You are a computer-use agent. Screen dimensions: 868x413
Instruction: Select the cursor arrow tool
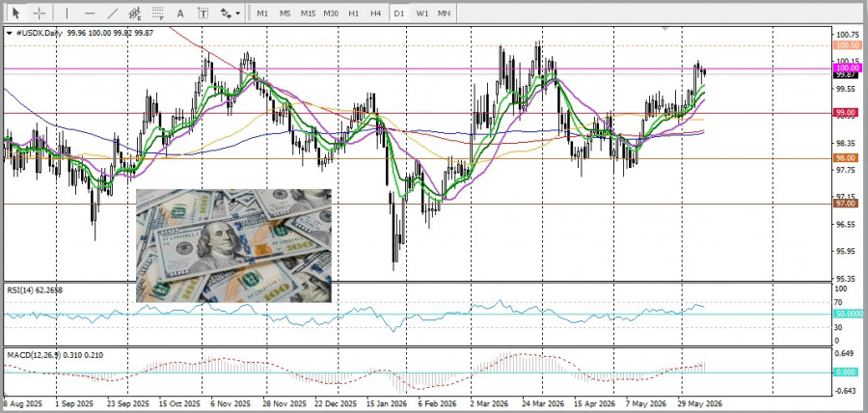point(16,13)
